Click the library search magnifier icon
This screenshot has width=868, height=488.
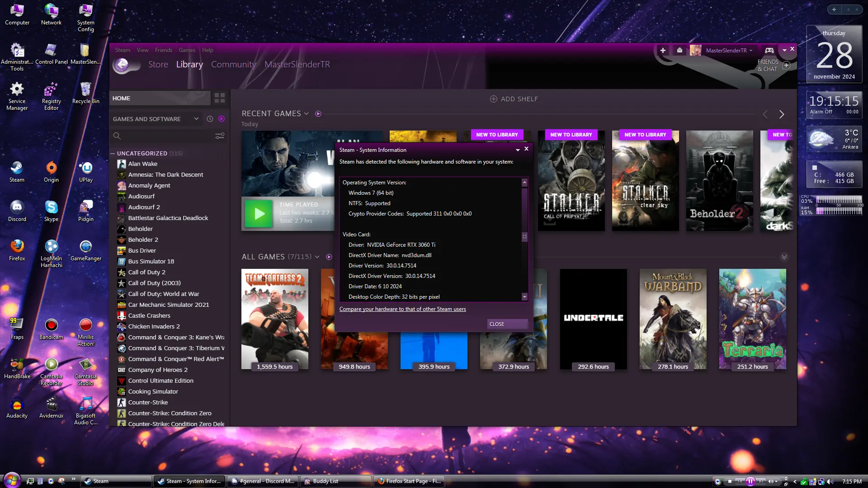tap(117, 136)
